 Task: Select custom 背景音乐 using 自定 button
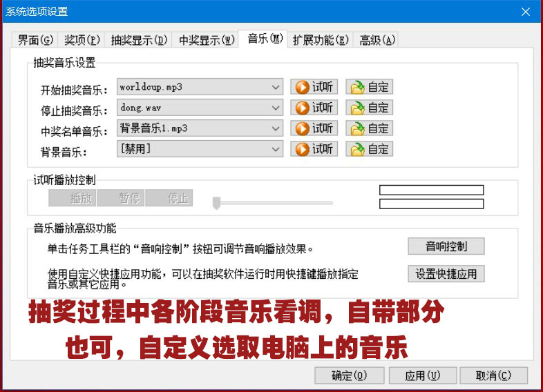[369, 149]
